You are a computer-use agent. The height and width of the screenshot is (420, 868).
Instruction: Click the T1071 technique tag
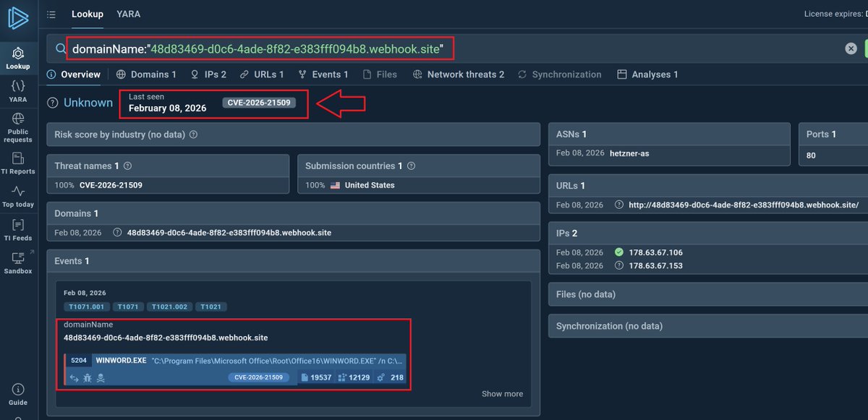tap(128, 307)
